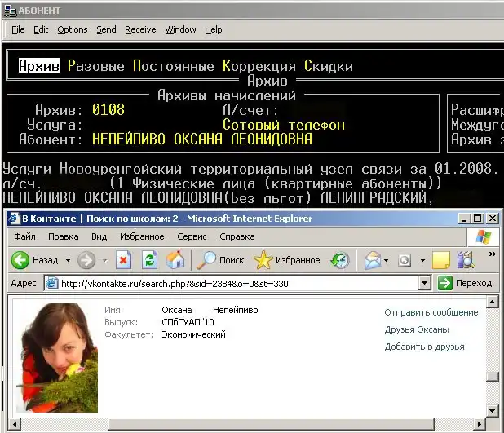The width and height of the screenshot is (504, 433).
Task: Open the Options menu in АБОНЕНТ
Action: (x=72, y=29)
